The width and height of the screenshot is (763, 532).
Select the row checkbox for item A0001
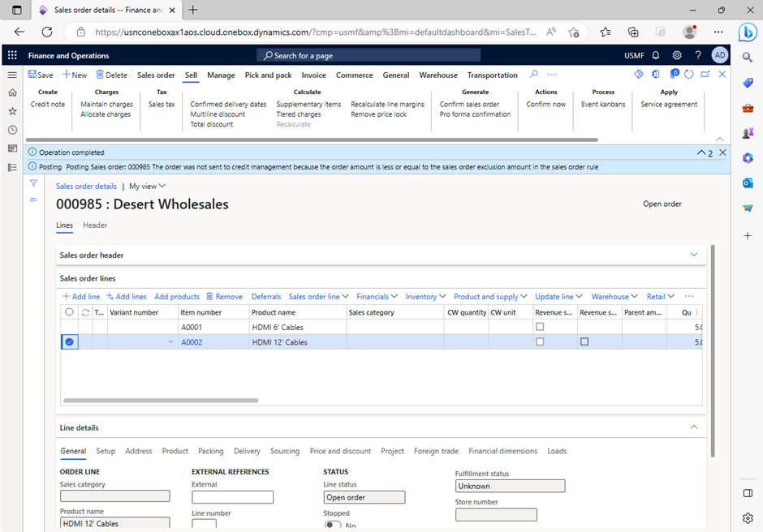coord(69,326)
